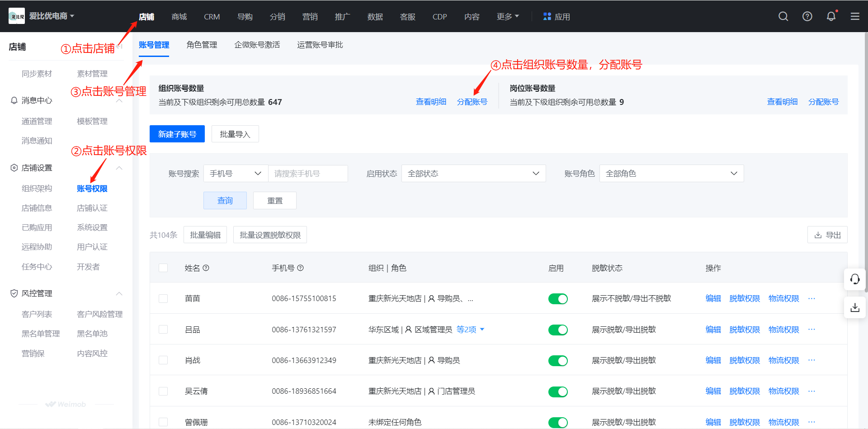Open the CRM top navigation item
The image size is (868, 429).
coord(212,17)
